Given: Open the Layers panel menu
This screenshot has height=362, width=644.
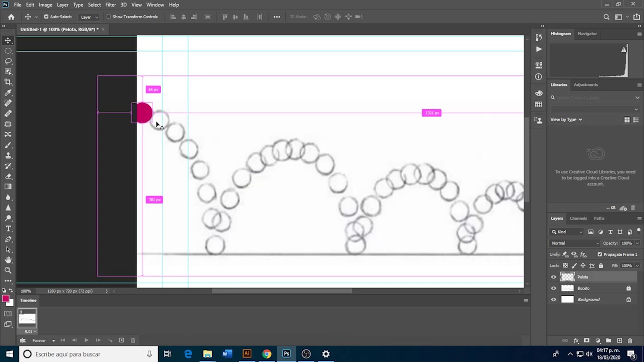Looking at the screenshot, I should pos(639,219).
